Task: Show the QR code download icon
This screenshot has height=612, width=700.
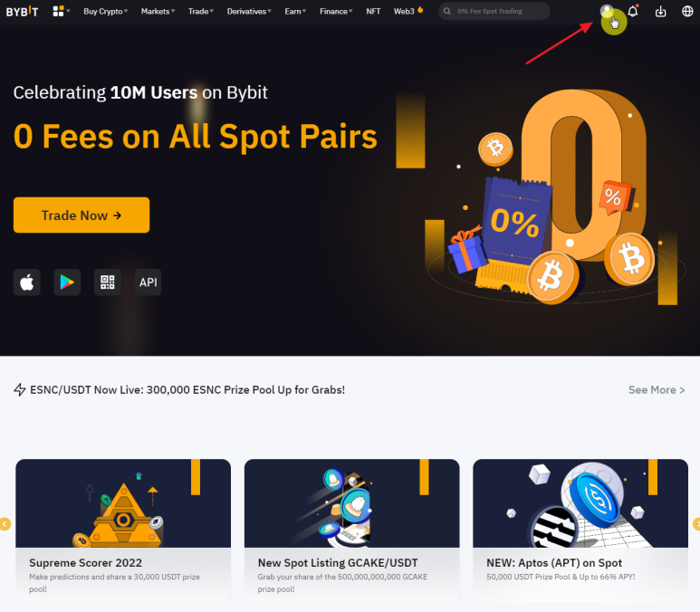Action: click(x=108, y=282)
